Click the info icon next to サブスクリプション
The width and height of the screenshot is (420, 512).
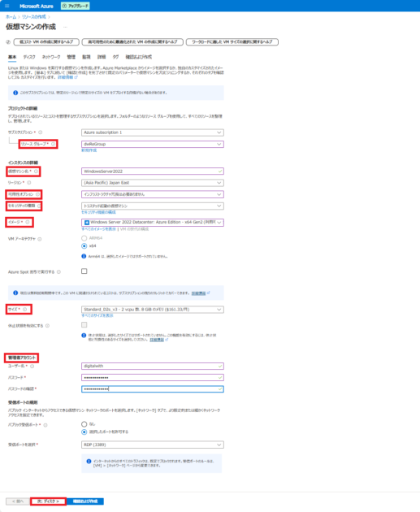coord(41,132)
